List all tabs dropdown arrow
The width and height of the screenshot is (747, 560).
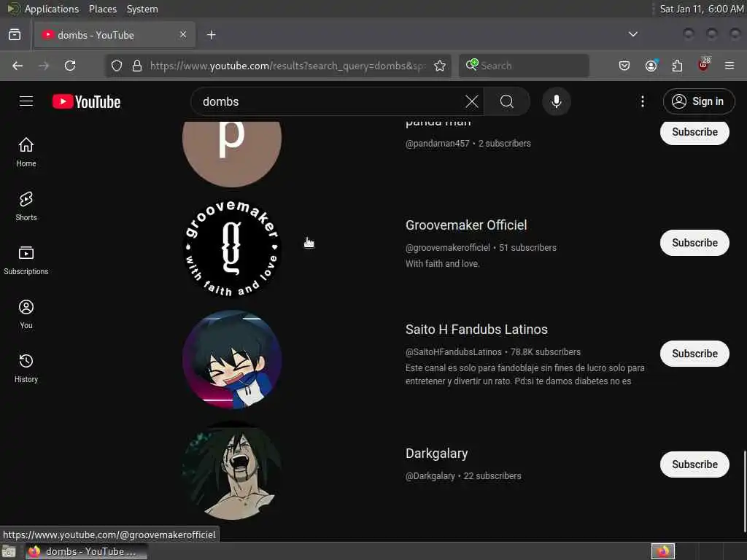point(632,34)
